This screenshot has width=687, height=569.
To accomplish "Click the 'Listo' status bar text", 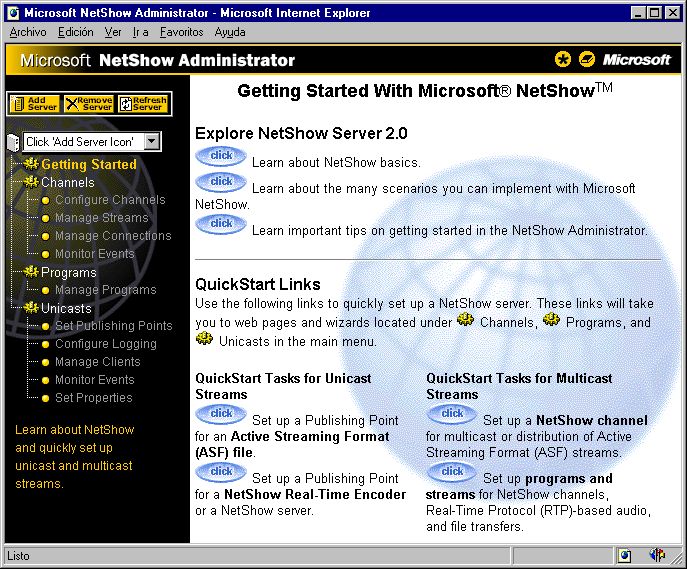I will (x=18, y=556).
